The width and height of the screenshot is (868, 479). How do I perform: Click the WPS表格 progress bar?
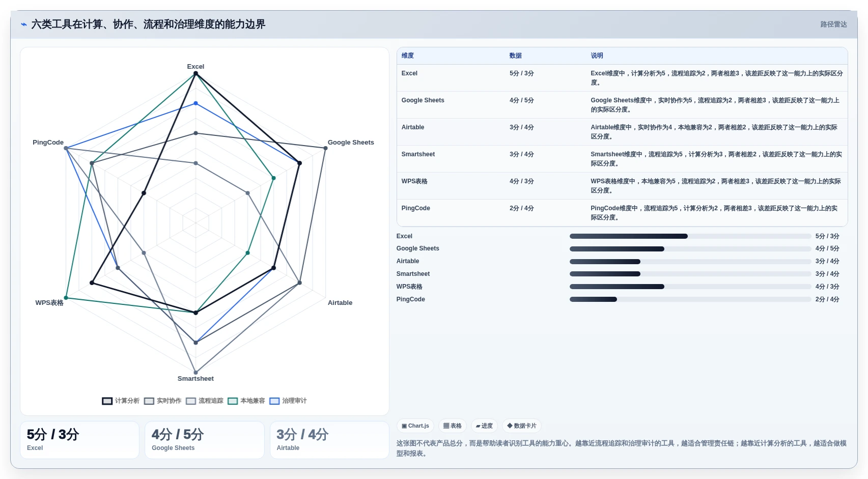tap(690, 287)
